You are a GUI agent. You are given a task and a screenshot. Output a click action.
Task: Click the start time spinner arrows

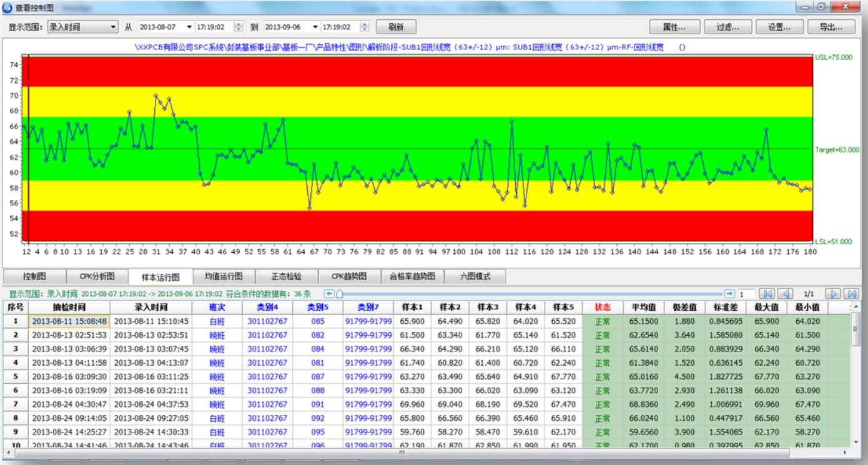[239, 27]
